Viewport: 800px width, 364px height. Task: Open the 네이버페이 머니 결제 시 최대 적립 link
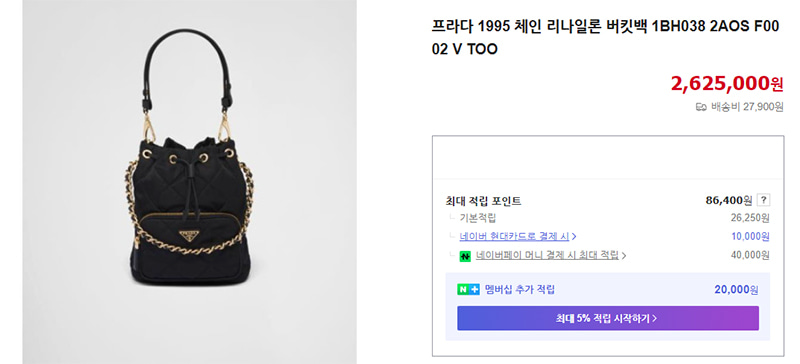click(x=547, y=255)
